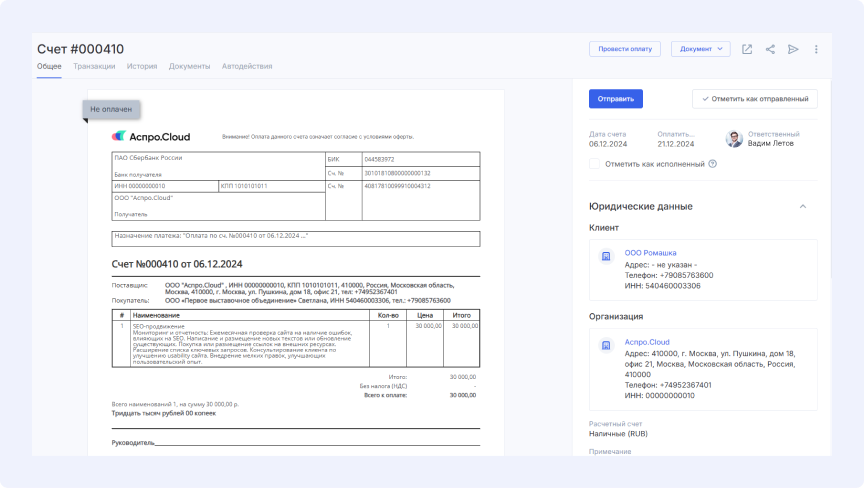
Task: Open the Аспро.Cloud organization link
Action: 647,342
